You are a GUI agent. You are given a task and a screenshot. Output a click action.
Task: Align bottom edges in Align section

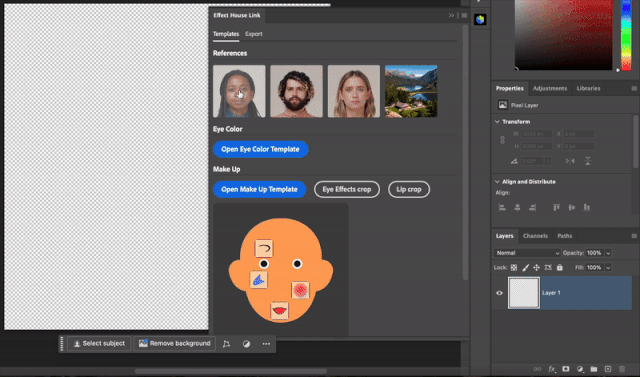[587, 207]
